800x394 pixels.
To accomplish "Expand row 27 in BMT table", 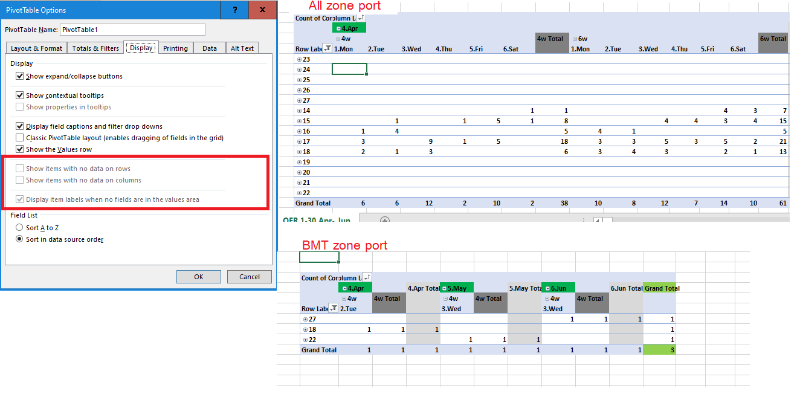I will coord(305,319).
